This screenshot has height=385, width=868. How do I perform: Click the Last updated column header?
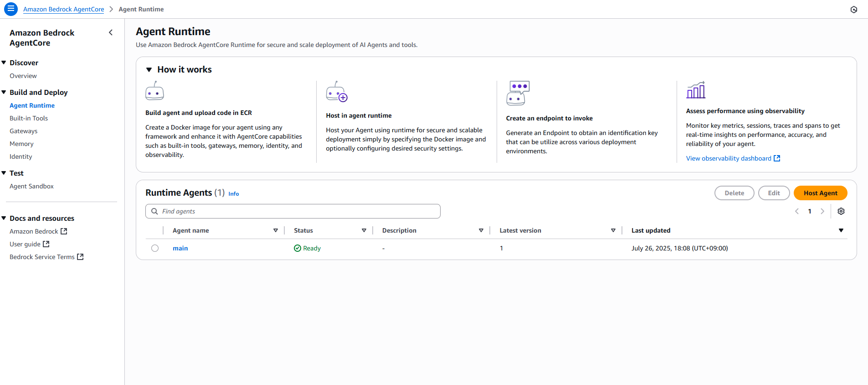pyautogui.click(x=651, y=230)
